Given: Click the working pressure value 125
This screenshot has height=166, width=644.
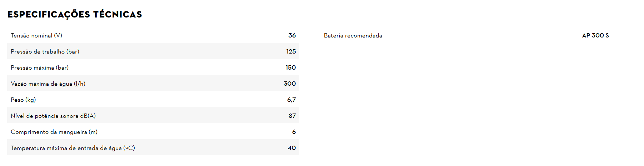Looking at the screenshot, I should (x=291, y=51).
